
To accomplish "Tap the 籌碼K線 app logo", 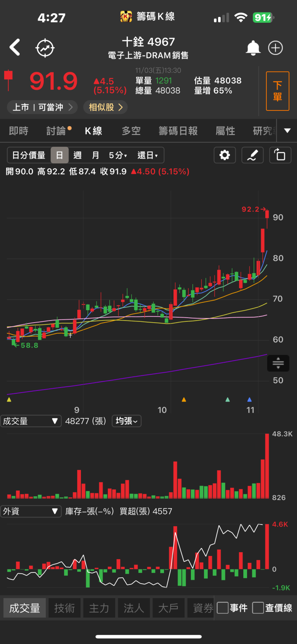I will [x=126, y=17].
